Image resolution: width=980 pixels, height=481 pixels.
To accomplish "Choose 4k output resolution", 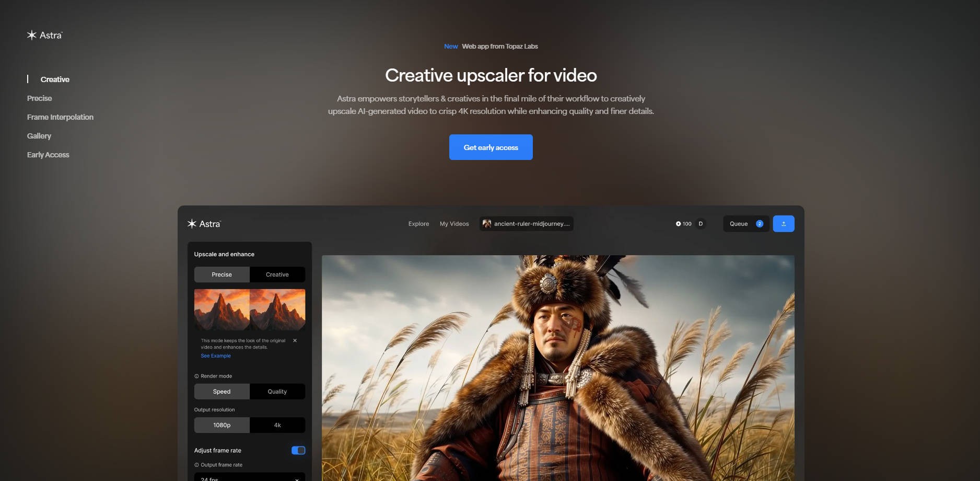I will click(277, 425).
